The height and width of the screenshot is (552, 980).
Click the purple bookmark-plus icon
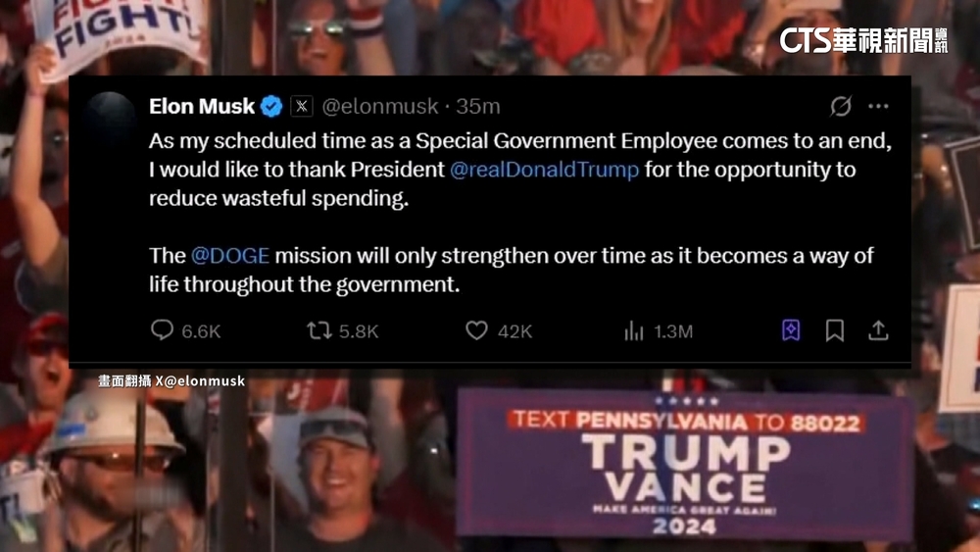point(791,330)
